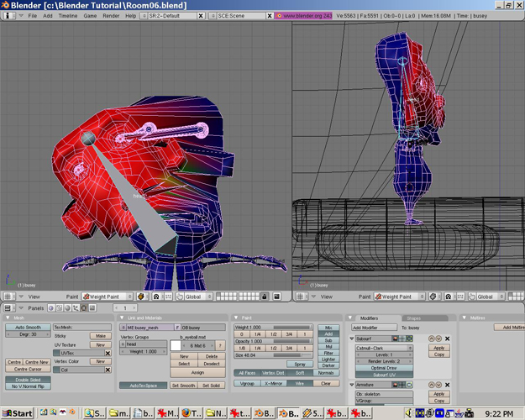Toggle X-Mirror in the Paint panel
The width and height of the screenshot is (525, 420).
pos(272,383)
